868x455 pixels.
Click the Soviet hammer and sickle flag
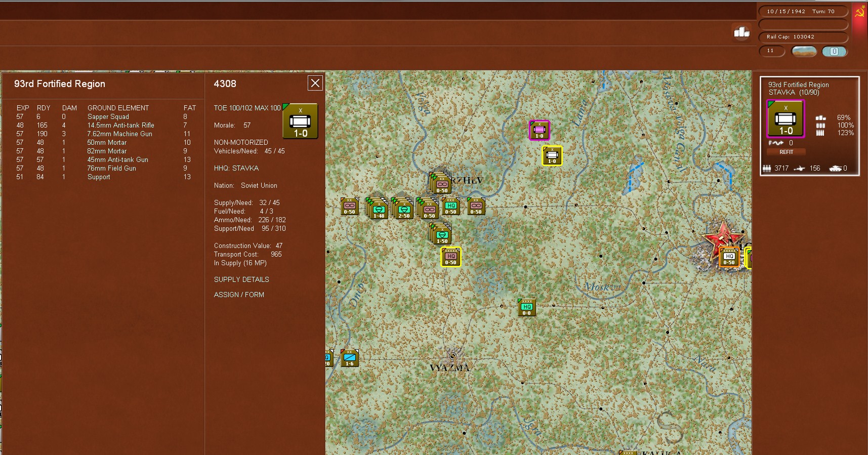coord(859,12)
